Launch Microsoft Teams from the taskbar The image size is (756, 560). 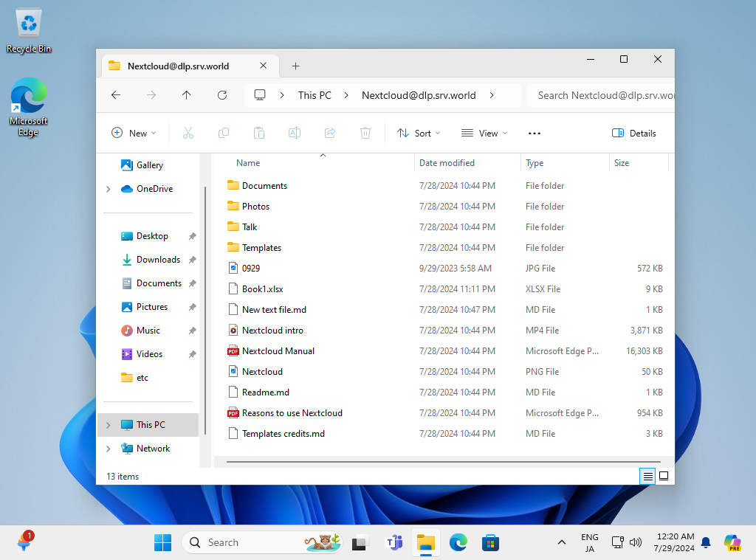click(394, 542)
